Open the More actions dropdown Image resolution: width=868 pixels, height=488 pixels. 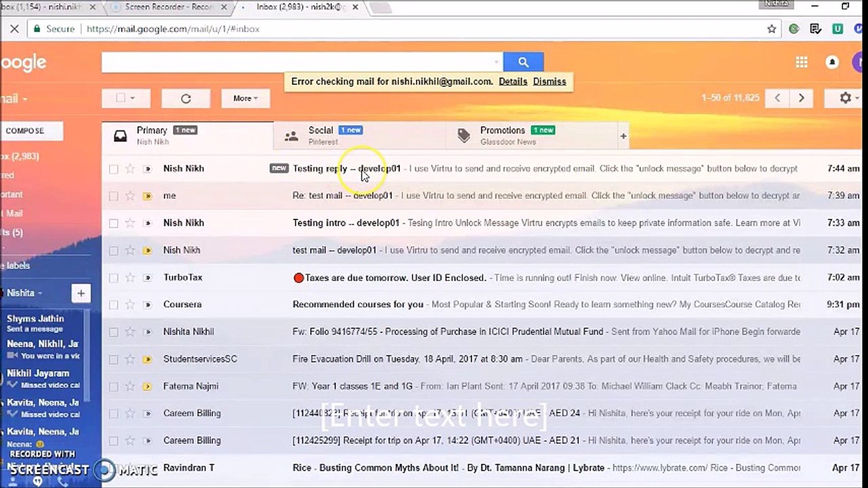[x=245, y=98]
